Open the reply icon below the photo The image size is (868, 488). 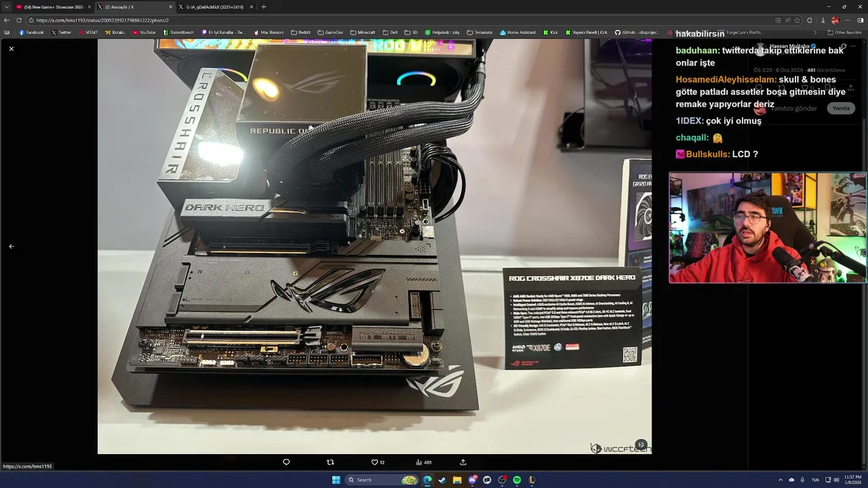tap(286, 462)
